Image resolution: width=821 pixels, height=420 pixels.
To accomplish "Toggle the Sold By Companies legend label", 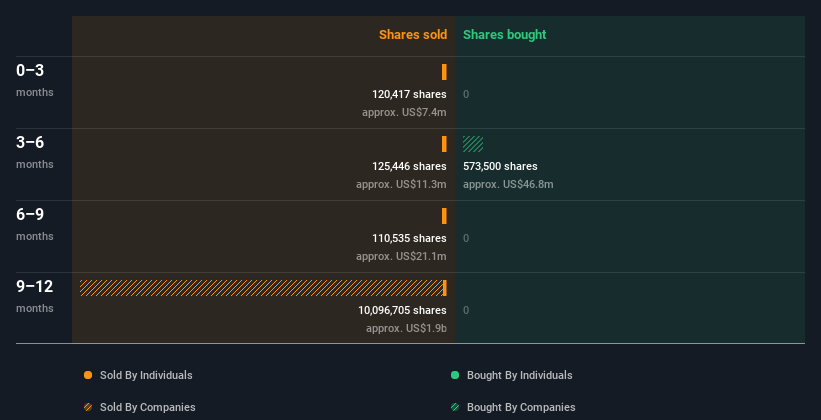I will [x=148, y=407].
